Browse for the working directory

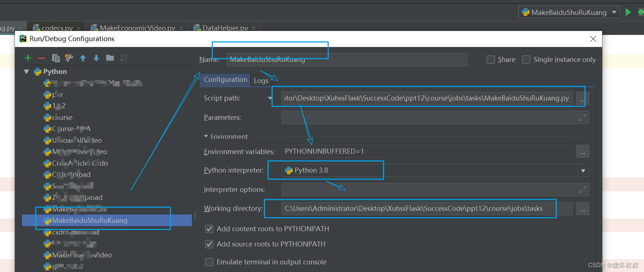coord(582,209)
